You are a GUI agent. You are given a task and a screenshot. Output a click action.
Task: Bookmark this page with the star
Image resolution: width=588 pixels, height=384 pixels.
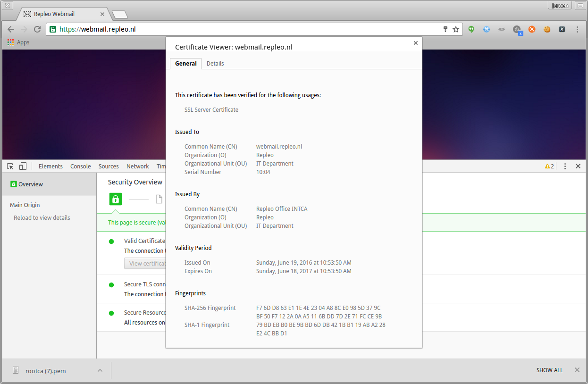(456, 29)
